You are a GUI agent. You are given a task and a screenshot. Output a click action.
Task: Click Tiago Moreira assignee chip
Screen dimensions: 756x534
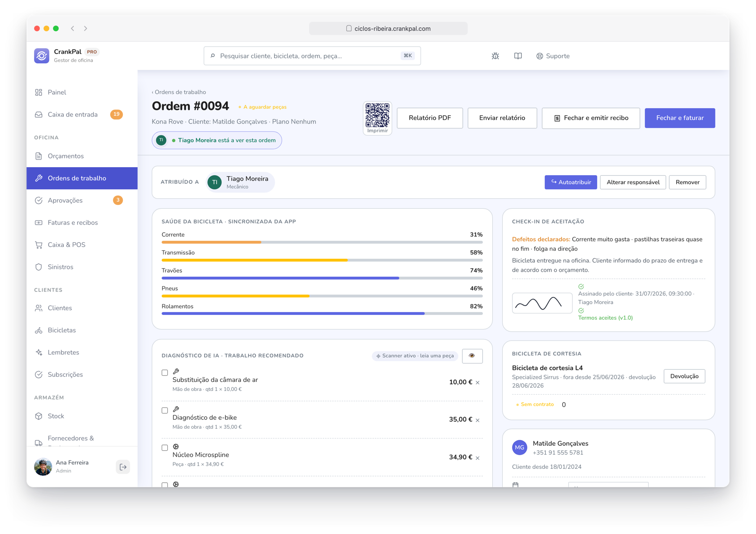pos(241,182)
